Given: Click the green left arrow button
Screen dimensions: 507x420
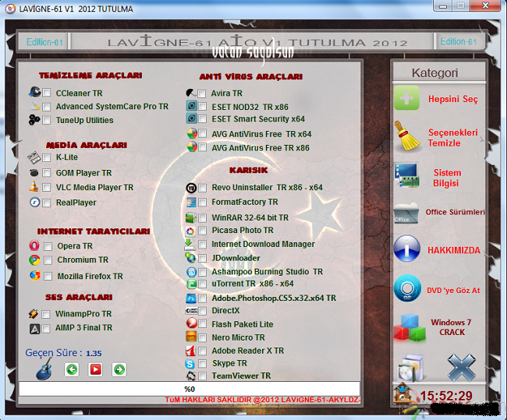Looking at the screenshot, I should click(x=71, y=369).
